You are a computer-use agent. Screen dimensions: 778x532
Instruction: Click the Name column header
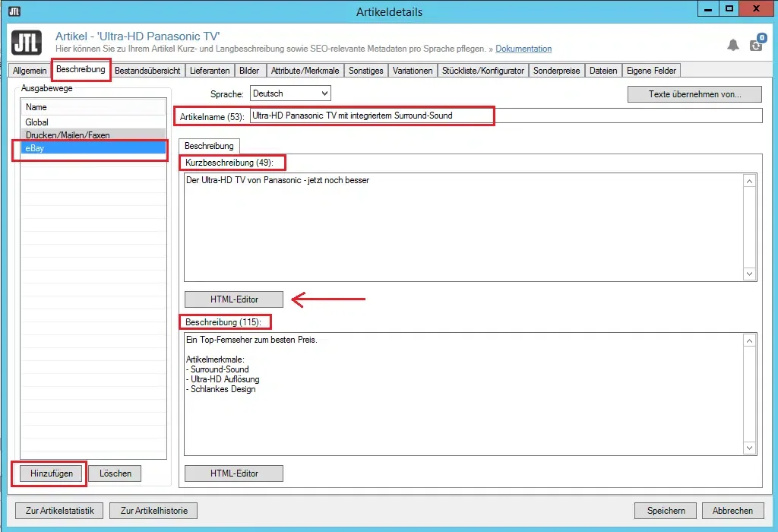coord(93,107)
